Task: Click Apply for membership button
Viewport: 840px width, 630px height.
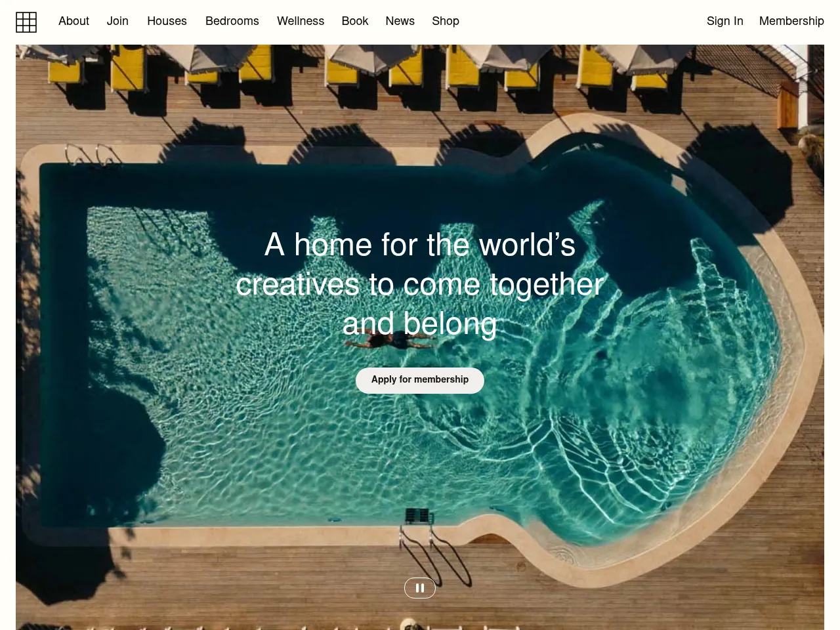Action: coord(419,380)
